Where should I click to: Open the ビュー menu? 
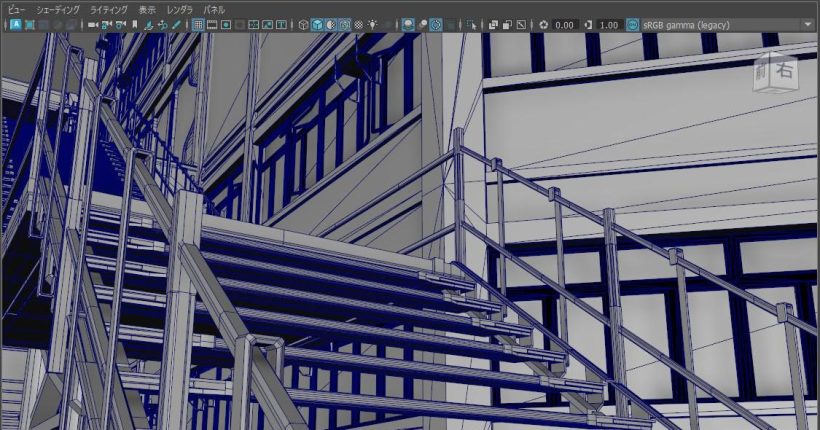click(x=16, y=10)
